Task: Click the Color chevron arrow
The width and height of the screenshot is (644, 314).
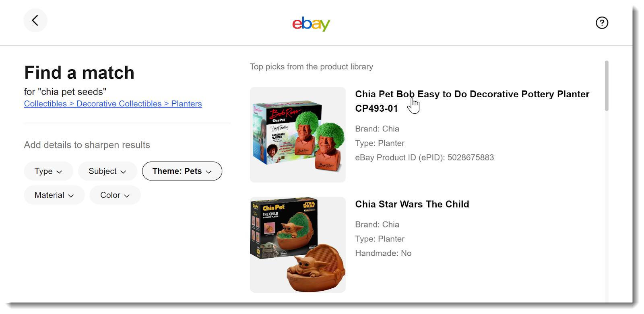Action: pyautogui.click(x=127, y=196)
